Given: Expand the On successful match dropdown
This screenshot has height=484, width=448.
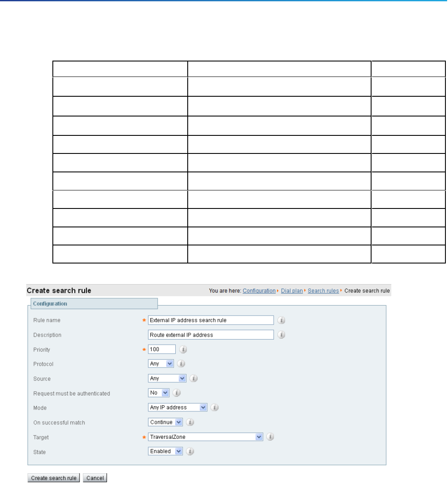Looking at the screenshot, I should [165, 422].
